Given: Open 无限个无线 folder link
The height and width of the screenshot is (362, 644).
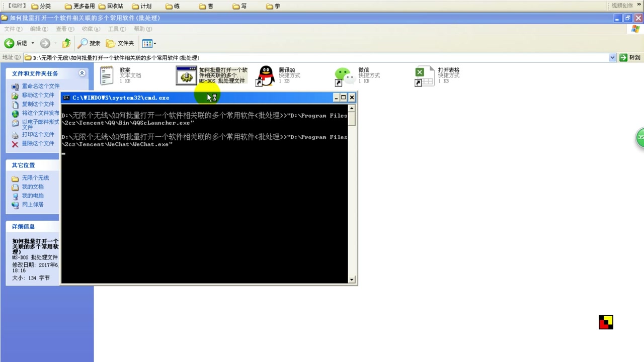Looking at the screenshot, I should pyautogui.click(x=35, y=178).
